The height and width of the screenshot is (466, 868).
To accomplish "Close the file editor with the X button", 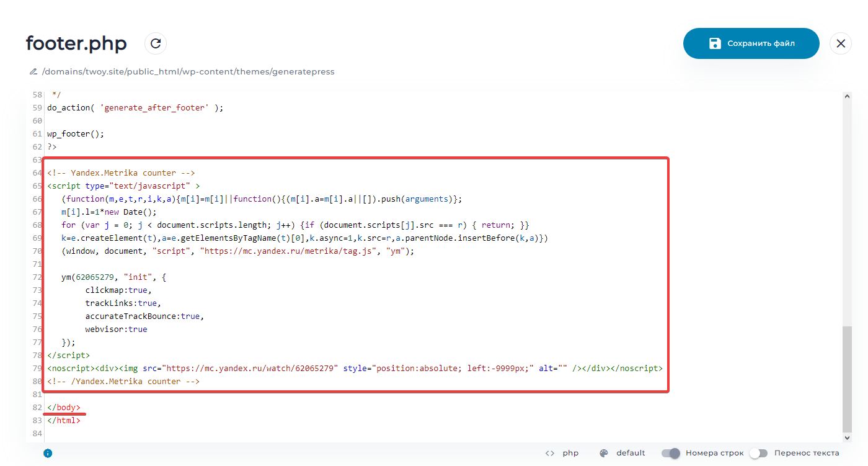I will coord(841,43).
